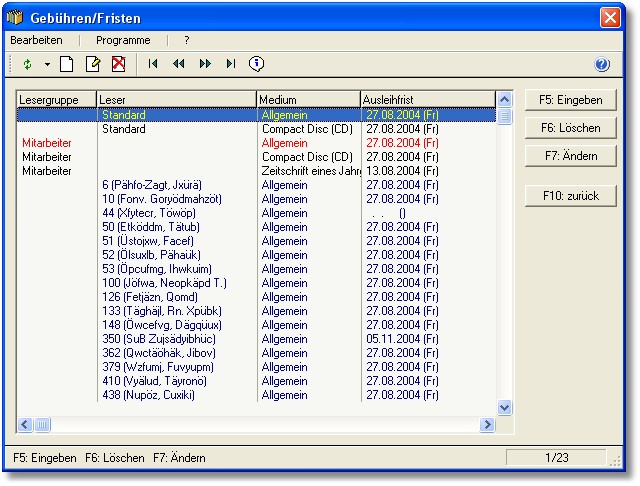
Task: Click the green refresh icon in toolbar
Action: (x=27, y=64)
